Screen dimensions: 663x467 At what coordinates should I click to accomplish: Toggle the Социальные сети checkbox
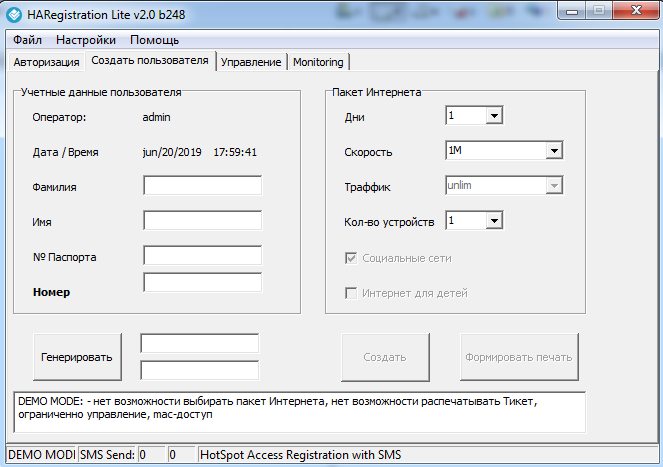pyautogui.click(x=351, y=258)
